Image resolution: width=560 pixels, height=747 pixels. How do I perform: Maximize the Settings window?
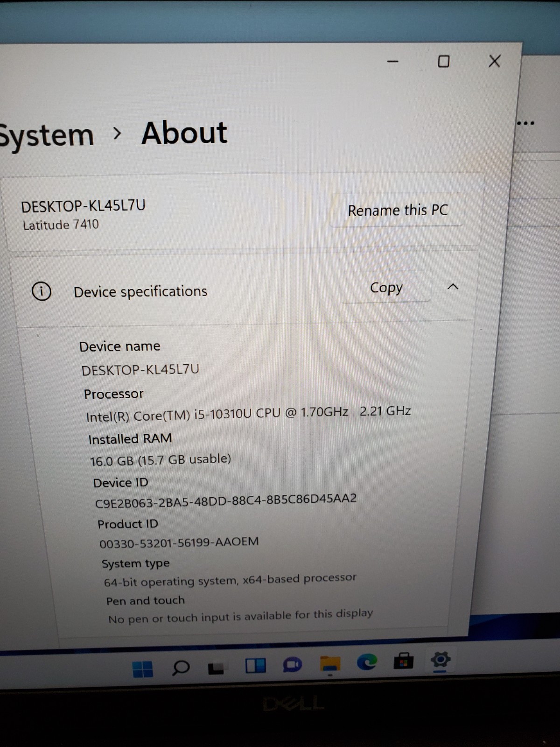click(x=444, y=61)
